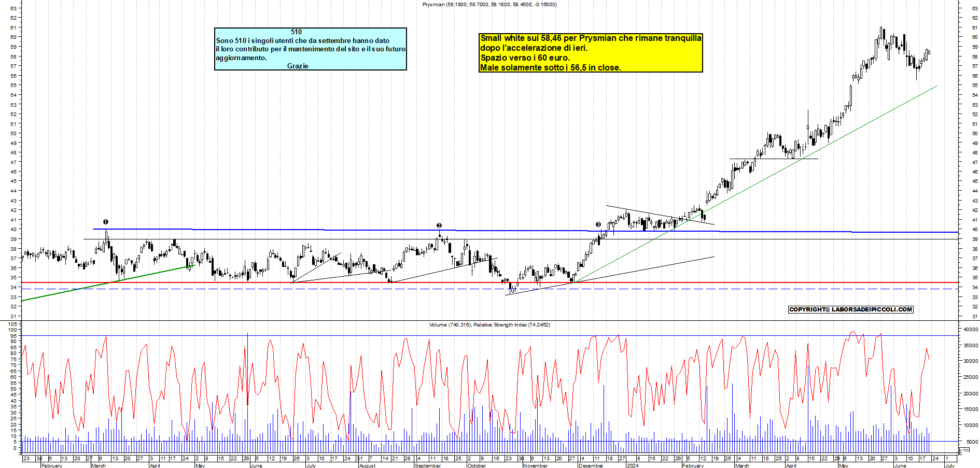
Task: Click the August month label on time axis
Action: point(367,465)
